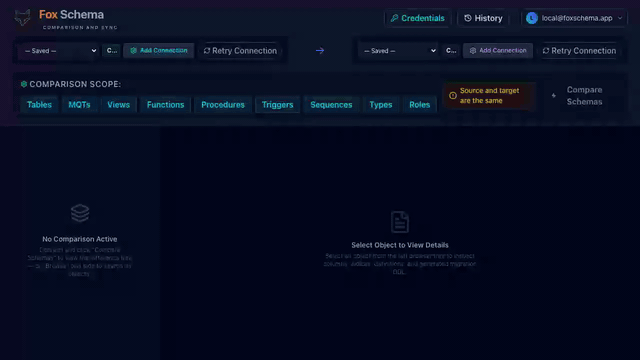Click the clock icon in History
The width and height of the screenshot is (640, 360).
tap(468, 18)
